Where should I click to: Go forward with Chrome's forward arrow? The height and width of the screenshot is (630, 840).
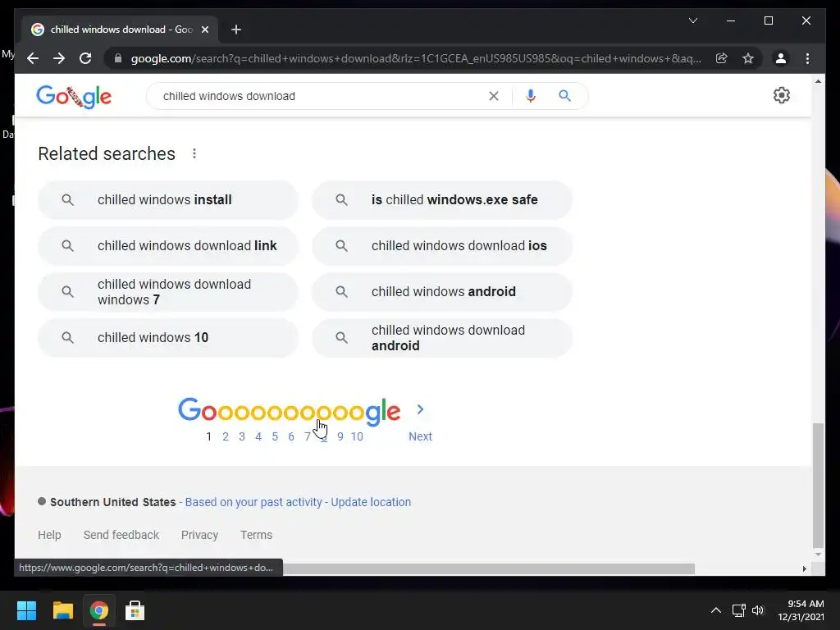[x=59, y=58]
